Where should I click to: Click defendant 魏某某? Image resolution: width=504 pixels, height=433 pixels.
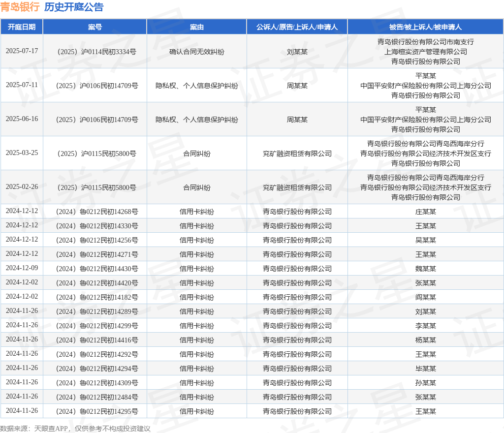point(426,269)
